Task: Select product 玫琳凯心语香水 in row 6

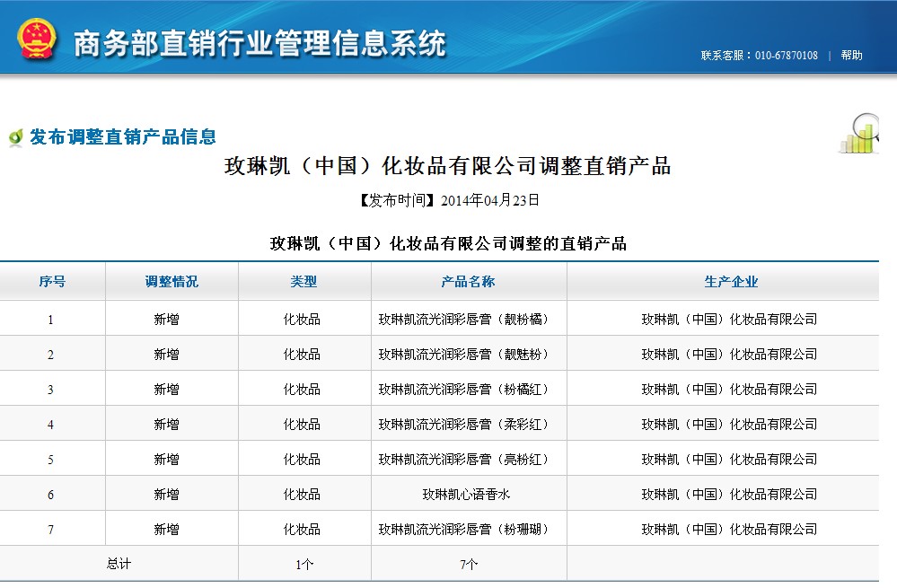Action: coord(466,495)
